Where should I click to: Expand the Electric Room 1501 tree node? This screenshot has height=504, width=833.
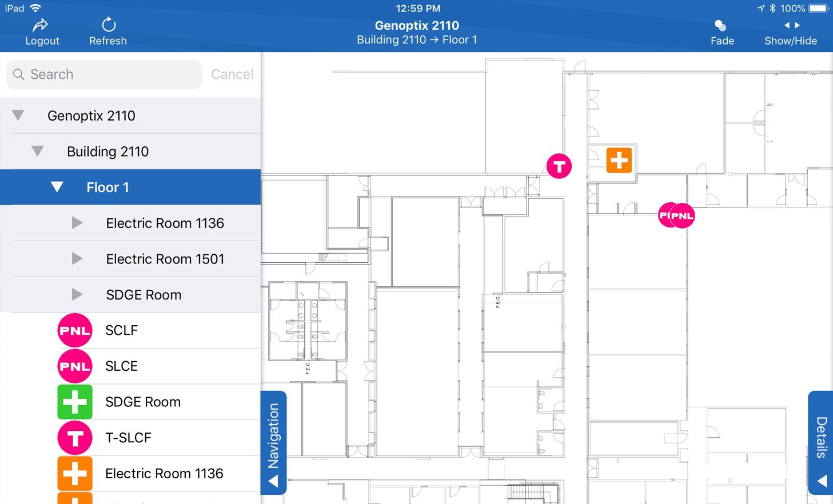(x=77, y=259)
